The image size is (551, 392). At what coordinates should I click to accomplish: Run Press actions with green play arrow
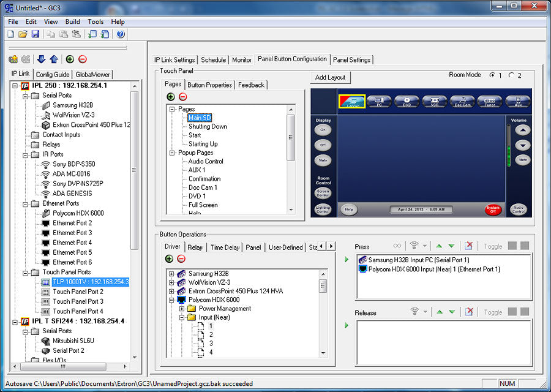coord(347,260)
